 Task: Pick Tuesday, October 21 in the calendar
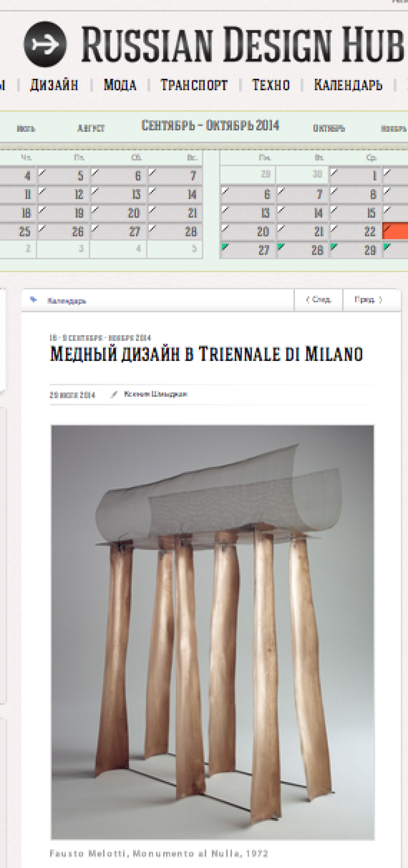click(302, 232)
